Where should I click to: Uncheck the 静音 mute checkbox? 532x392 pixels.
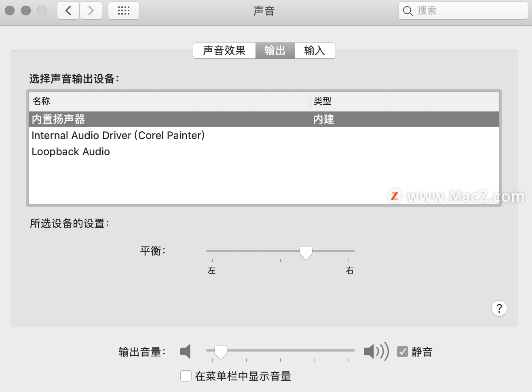pos(403,352)
